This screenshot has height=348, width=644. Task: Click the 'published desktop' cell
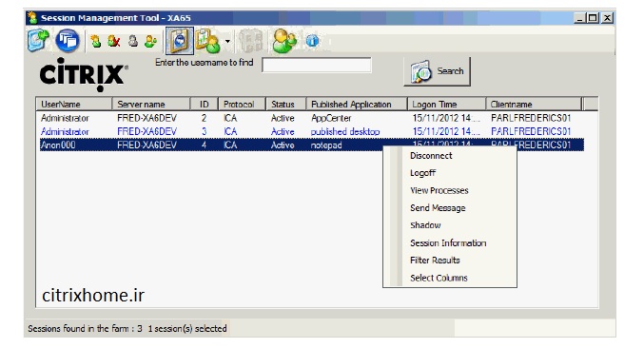[x=345, y=132]
